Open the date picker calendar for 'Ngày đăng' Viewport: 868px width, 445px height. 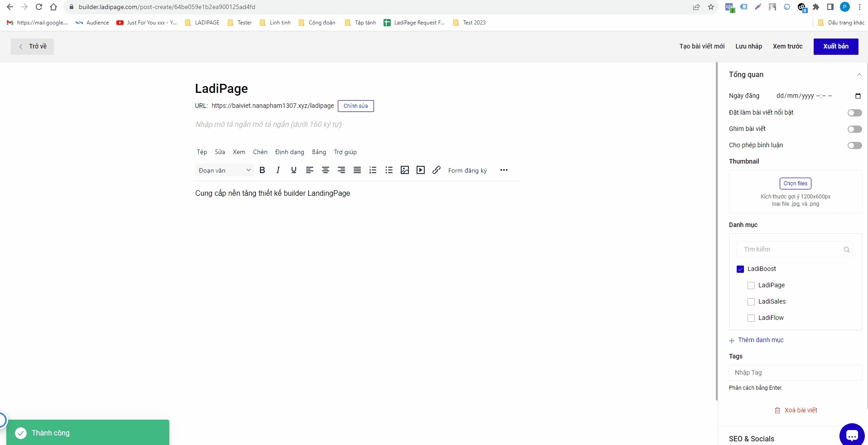pyautogui.click(x=858, y=96)
